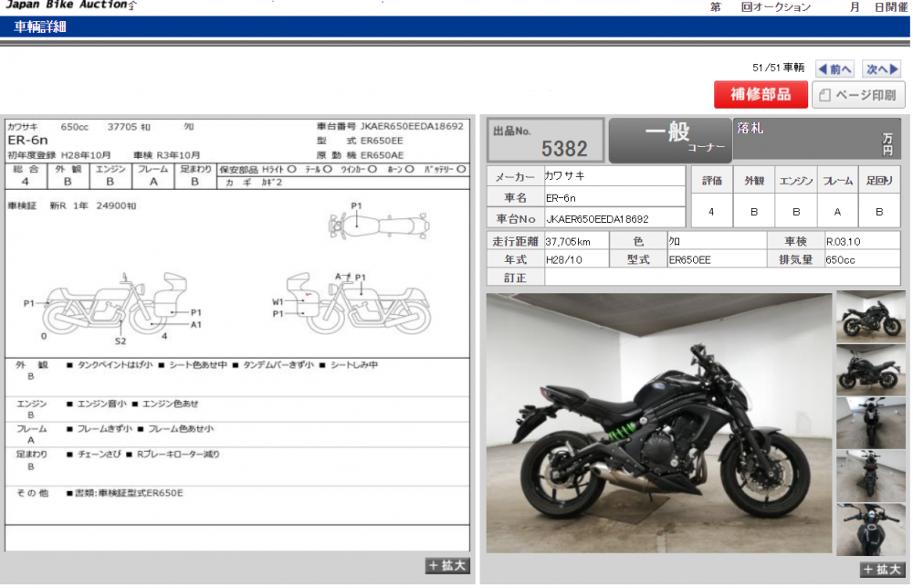The height and width of the screenshot is (588, 913).
Task: Click the シート色あせ中 exterior note
Action: pos(198,365)
